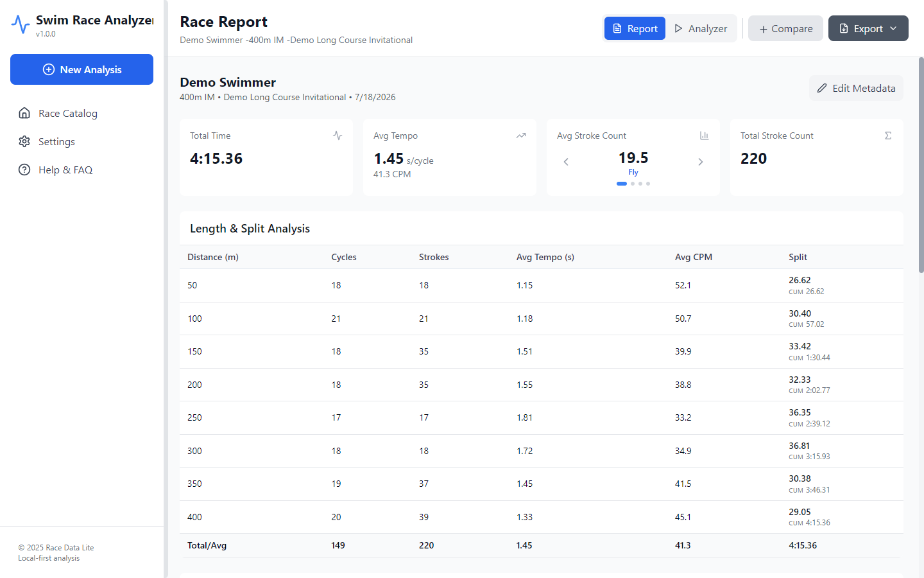Select the first (Fly) carousel dot
This screenshot has height=578, width=924.
(x=622, y=184)
